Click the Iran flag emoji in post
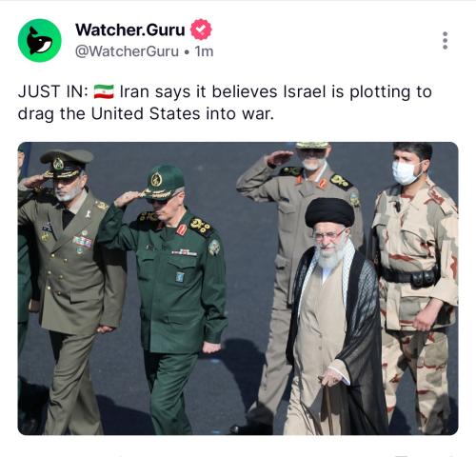Viewport: 476px width, 457px height. [x=104, y=91]
